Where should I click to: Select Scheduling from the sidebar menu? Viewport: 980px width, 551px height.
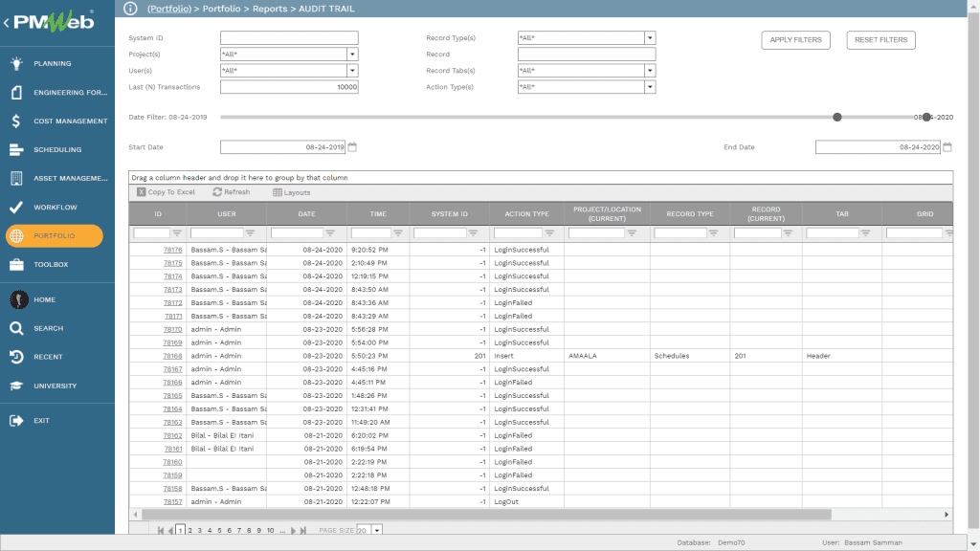pos(57,150)
